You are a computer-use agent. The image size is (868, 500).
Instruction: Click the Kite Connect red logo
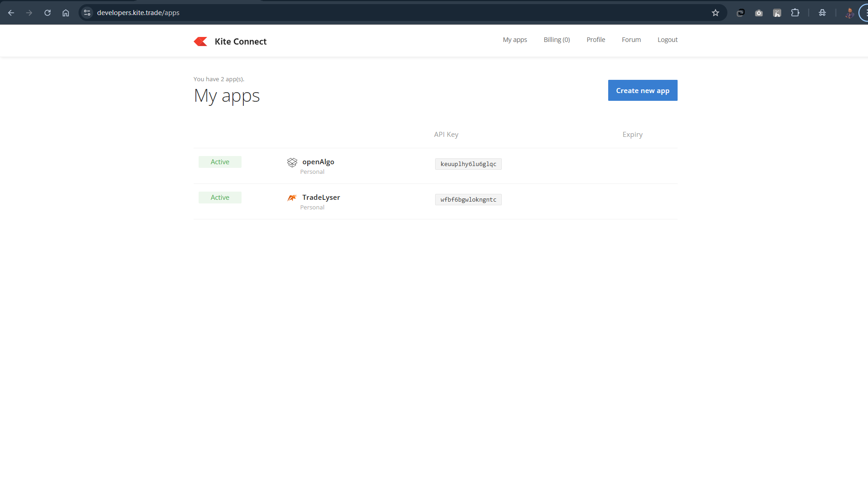tap(201, 41)
